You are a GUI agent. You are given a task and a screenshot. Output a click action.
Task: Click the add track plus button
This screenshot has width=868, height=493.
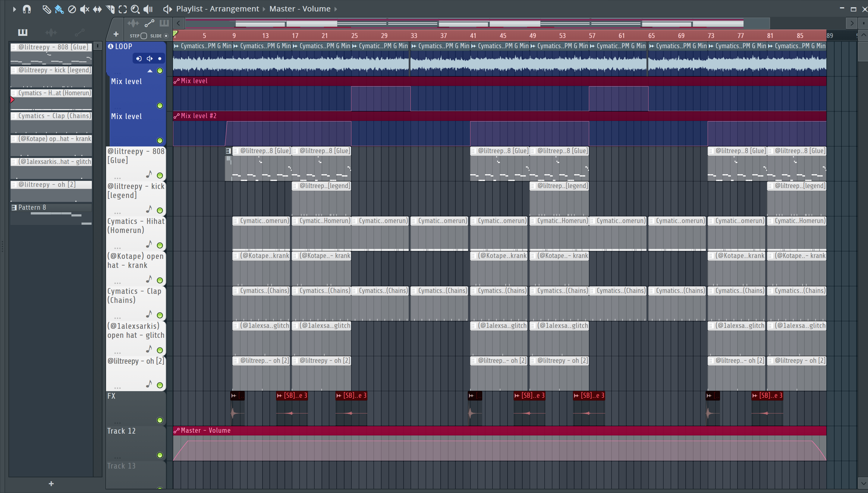[116, 34]
